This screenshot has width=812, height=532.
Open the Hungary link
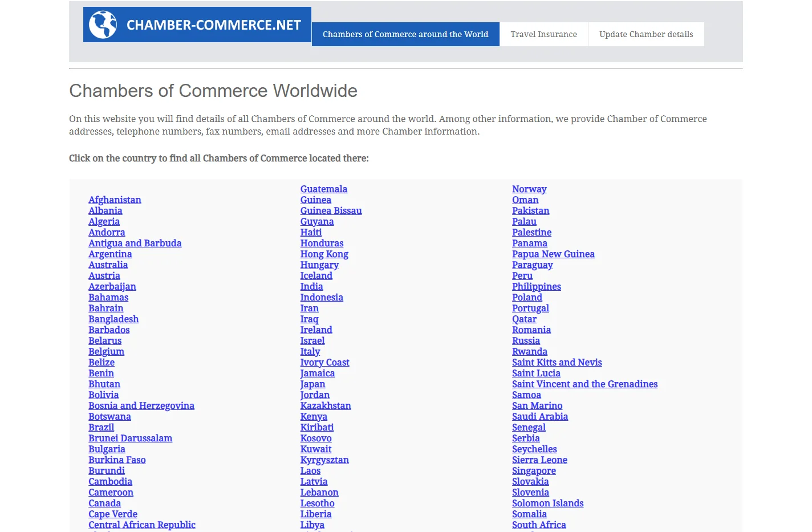click(x=319, y=265)
